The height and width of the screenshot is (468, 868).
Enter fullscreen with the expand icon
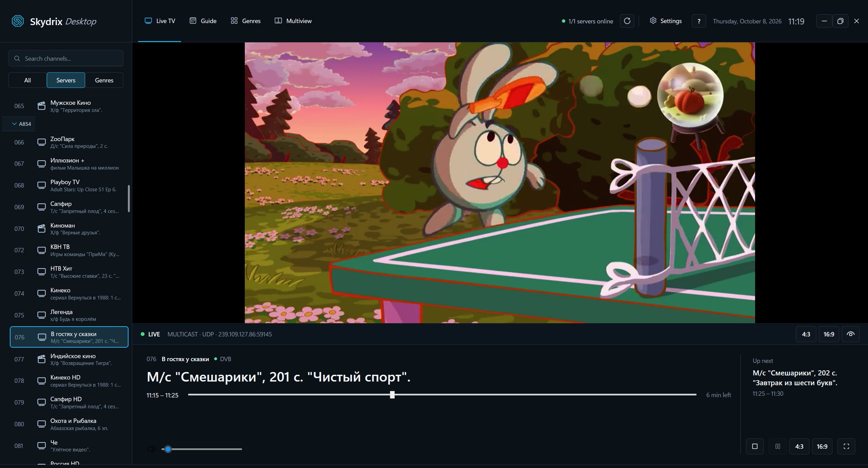[x=846, y=446]
